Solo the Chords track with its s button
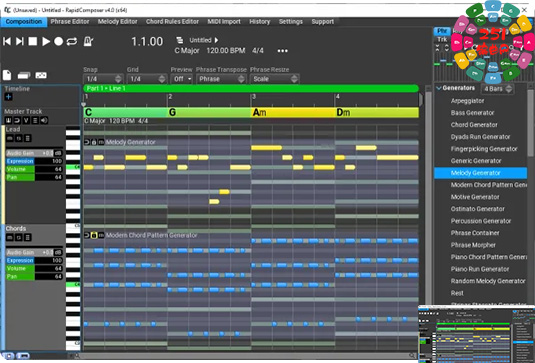Screen dimensions: 535x363 [19, 237]
